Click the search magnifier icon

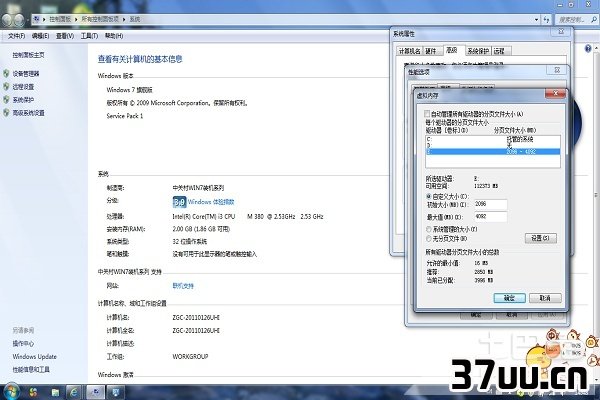[x=594, y=19]
